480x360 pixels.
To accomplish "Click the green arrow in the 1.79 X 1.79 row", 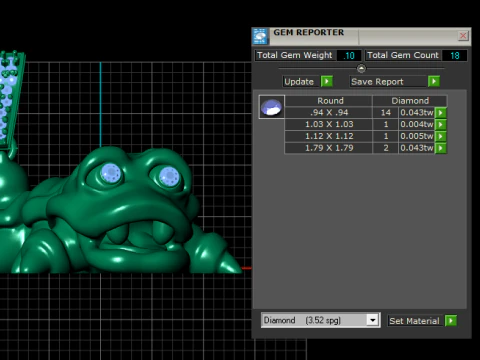I will 441,148.
